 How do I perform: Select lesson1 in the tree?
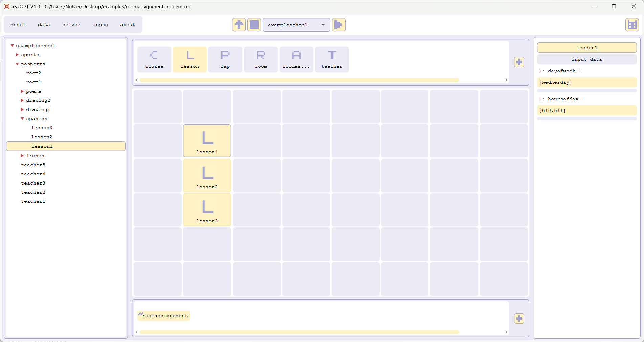point(66,146)
